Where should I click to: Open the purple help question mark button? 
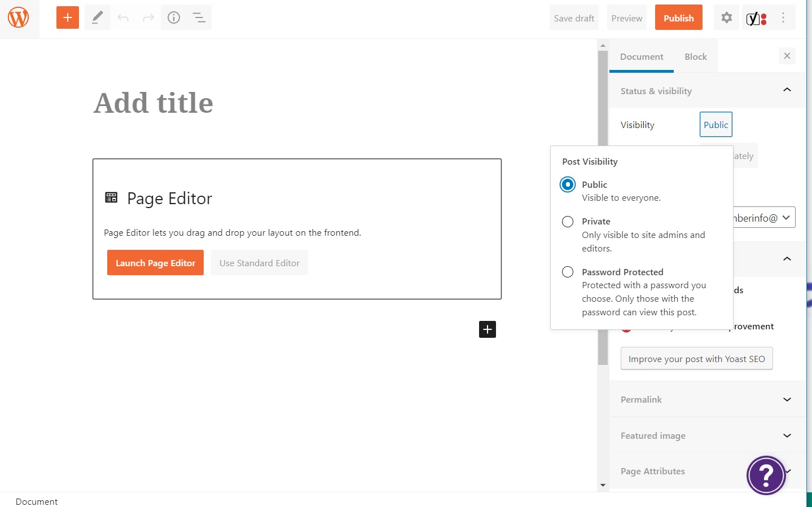[766, 475]
